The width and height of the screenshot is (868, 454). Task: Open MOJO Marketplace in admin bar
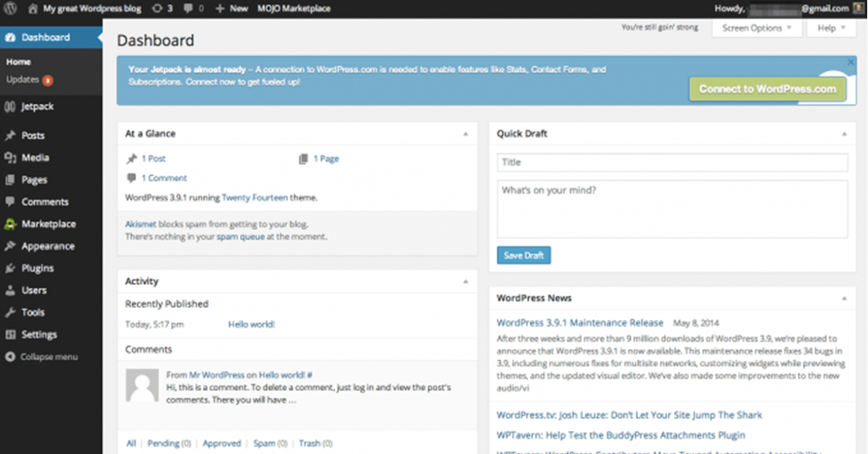(294, 9)
